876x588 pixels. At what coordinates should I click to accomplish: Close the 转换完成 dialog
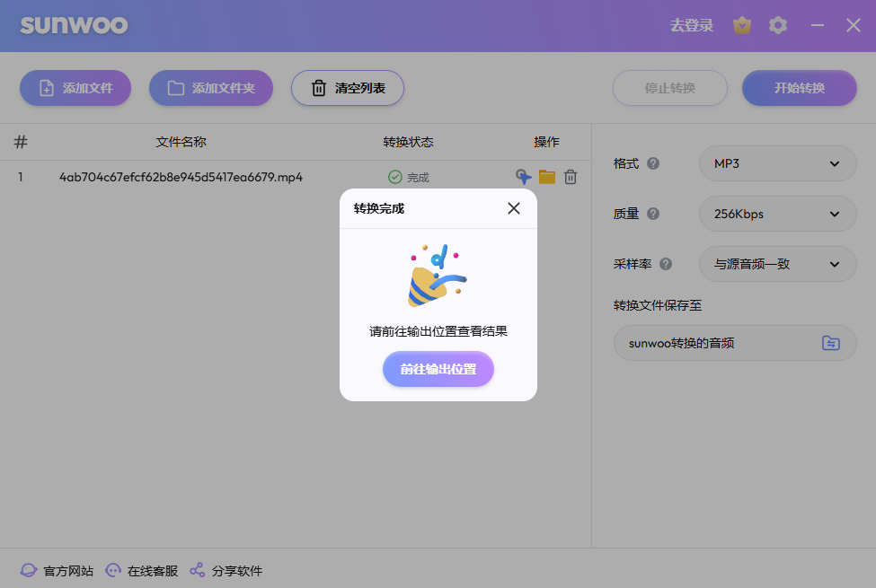click(x=514, y=208)
